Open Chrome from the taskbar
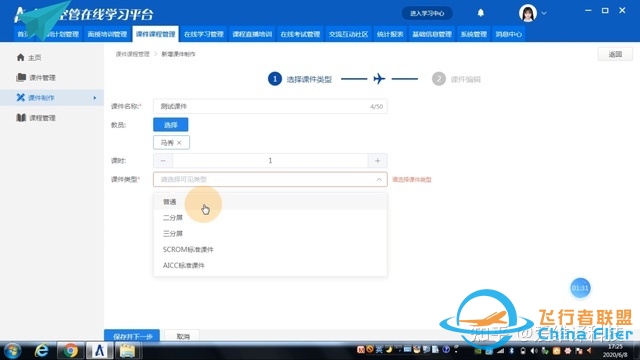Screen dimensions: 640x360 point(70,351)
